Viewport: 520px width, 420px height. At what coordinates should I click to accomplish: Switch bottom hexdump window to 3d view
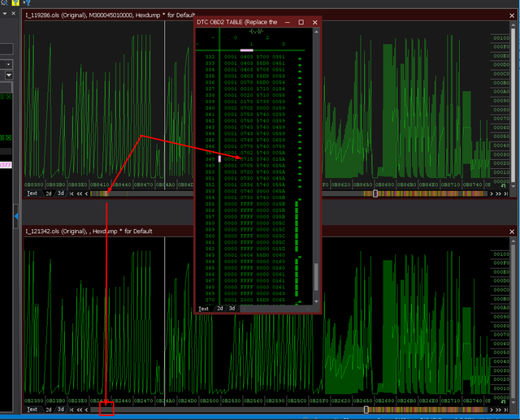pos(61,409)
